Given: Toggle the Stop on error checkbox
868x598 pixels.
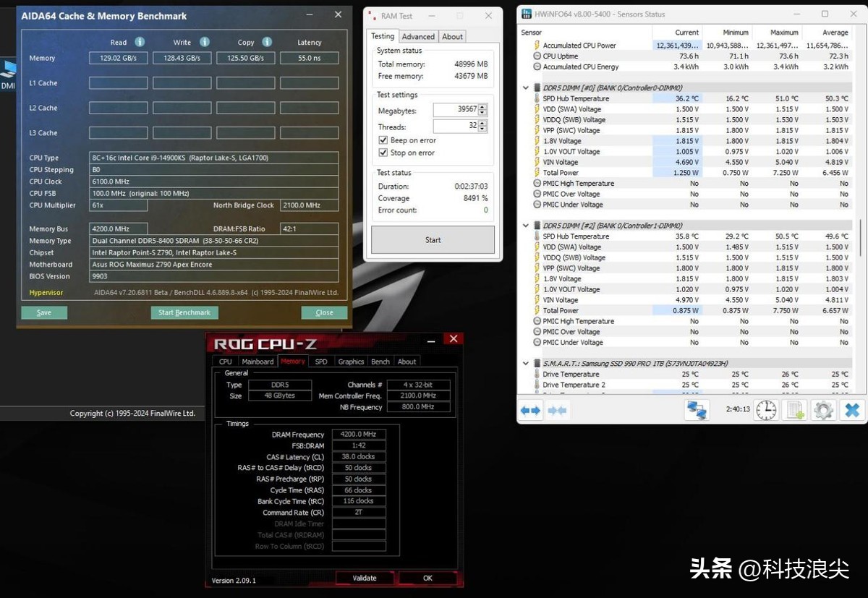Looking at the screenshot, I should click(x=383, y=153).
